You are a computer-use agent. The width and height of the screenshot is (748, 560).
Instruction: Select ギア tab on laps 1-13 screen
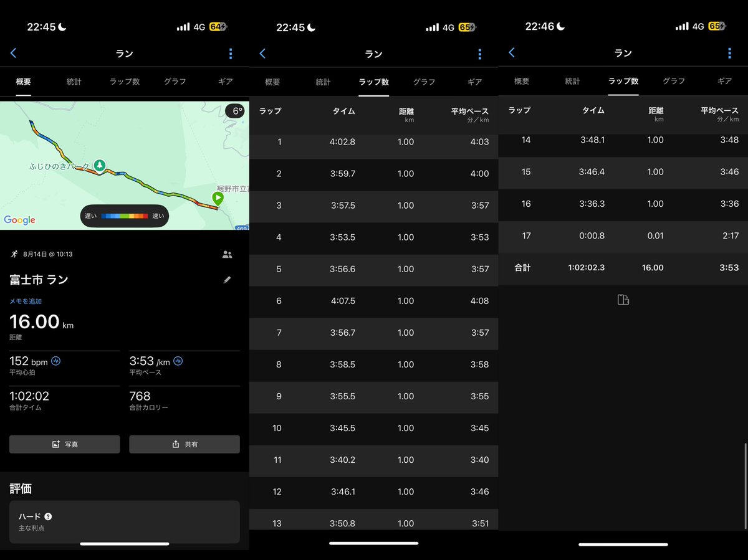coord(475,82)
